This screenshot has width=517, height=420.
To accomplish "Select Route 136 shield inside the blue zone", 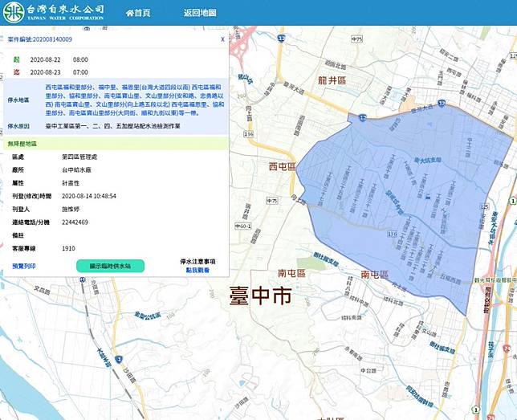I will pyautogui.click(x=391, y=234).
